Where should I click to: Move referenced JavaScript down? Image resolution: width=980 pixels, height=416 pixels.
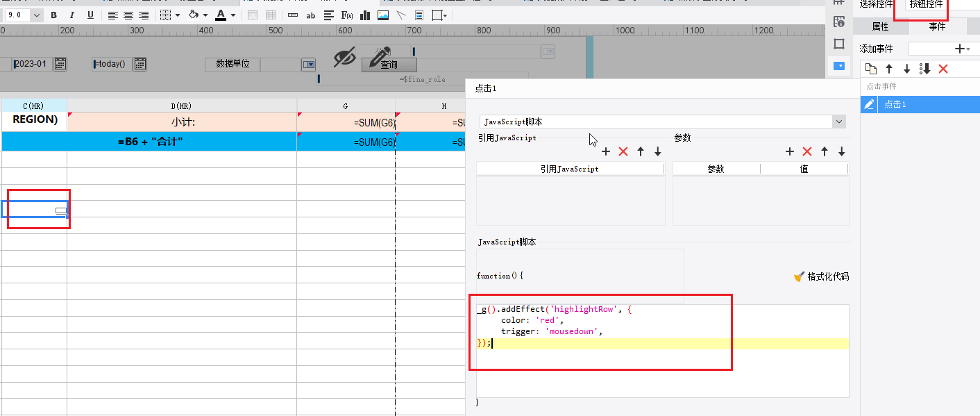pos(658,151)
